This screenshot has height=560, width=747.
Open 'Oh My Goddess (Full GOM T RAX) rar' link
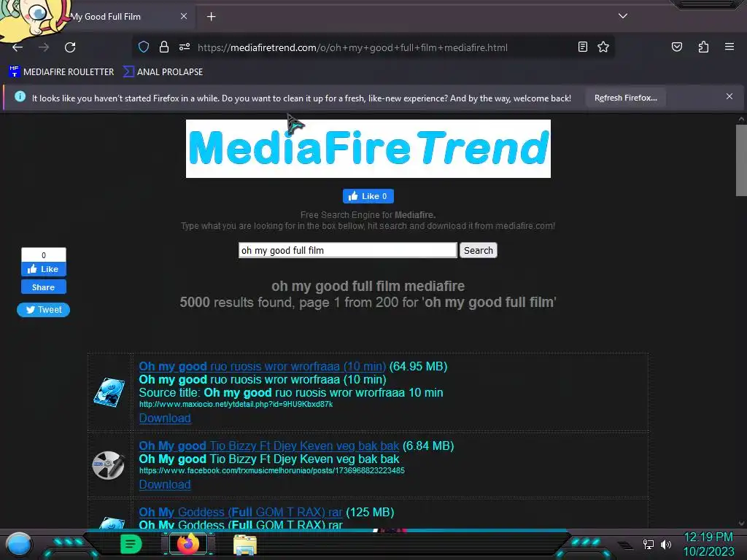[241, 512]
